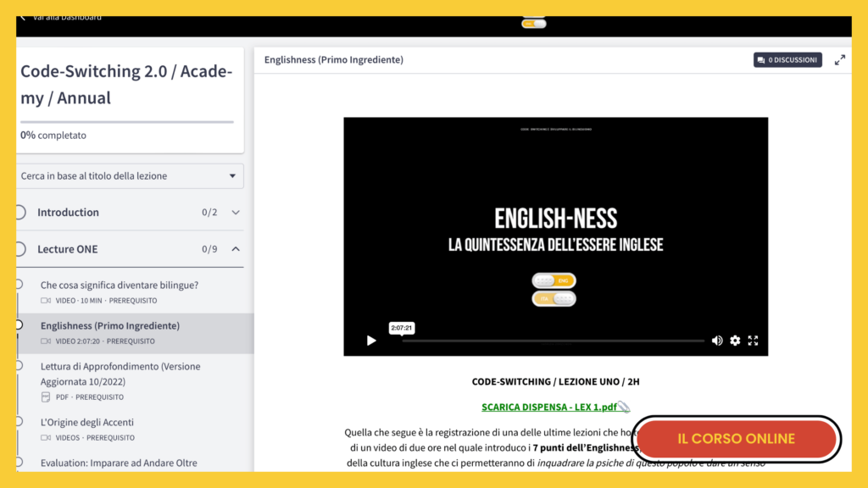Click the paperclip icon beside the pdf link
This screenshot has width=868, height=488.
tap(624, 408)
